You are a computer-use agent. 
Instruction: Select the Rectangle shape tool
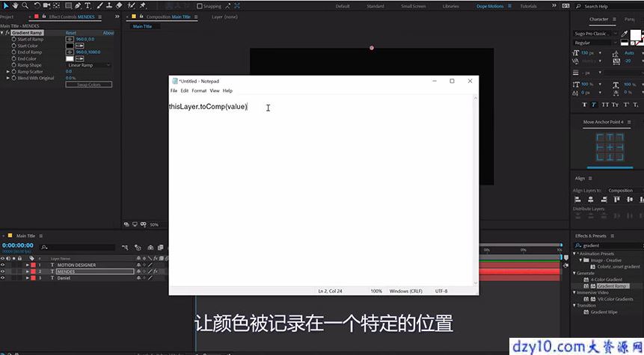69,6
